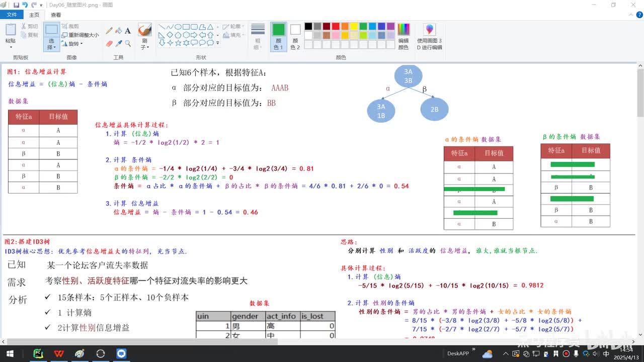Select 颜色 2 background color button
Screen dimensions: 644x362
[295, 36]
